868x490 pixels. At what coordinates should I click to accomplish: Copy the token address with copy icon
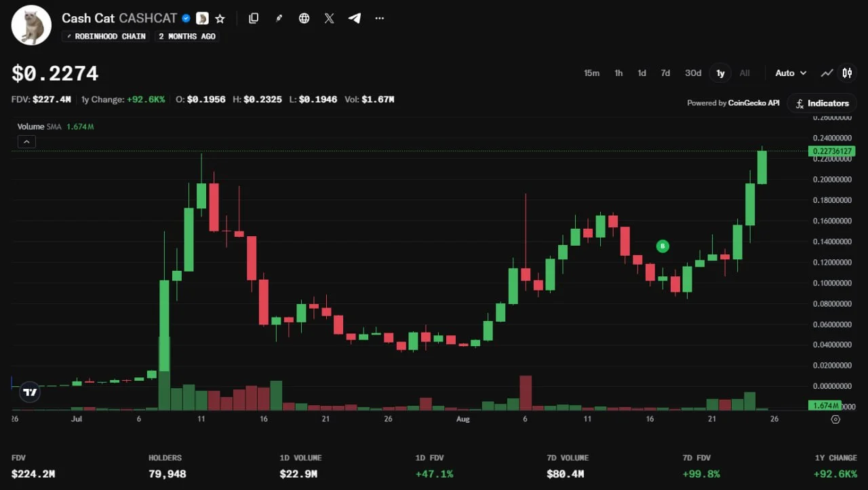click(x=254, y=18)
